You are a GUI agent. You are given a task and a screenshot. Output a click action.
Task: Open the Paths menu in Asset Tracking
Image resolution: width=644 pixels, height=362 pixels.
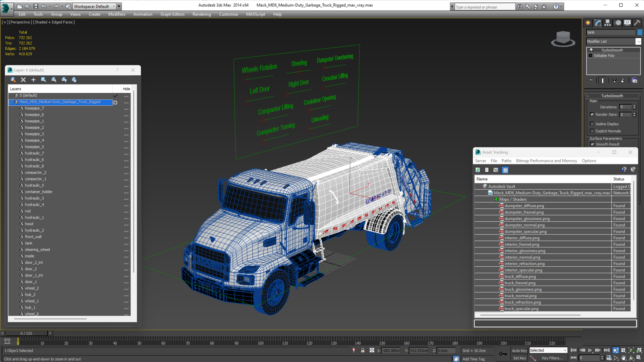(506, 161)
